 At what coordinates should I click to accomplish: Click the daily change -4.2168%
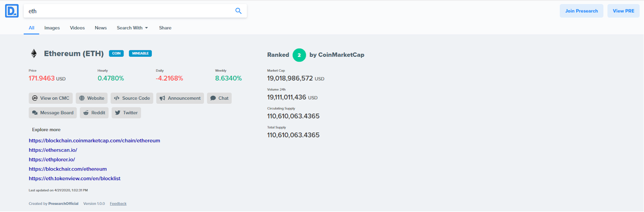pos(169,78)
